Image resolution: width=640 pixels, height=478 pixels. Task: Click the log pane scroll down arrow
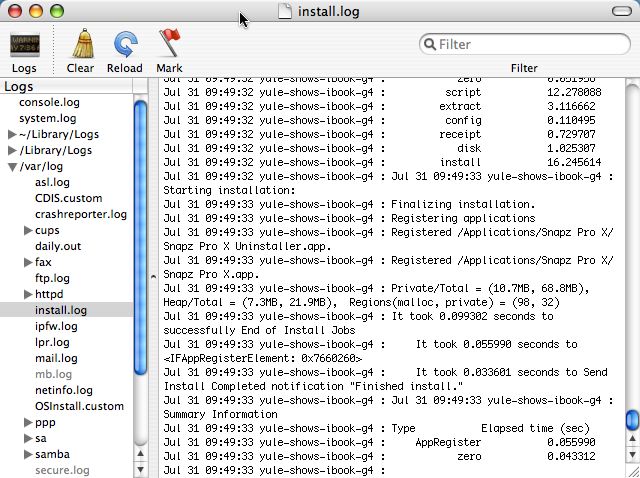tap(632, 454)
